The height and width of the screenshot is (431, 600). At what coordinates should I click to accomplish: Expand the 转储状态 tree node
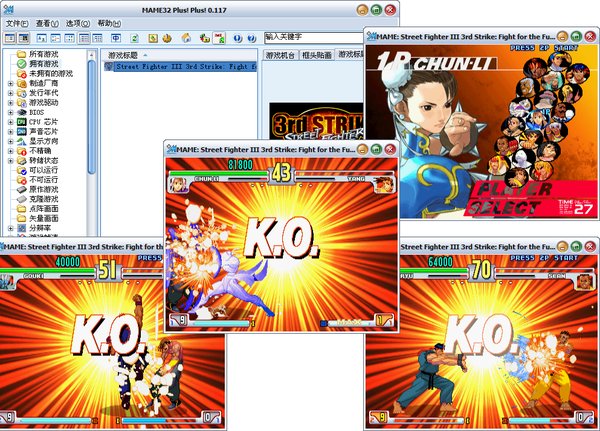click(10, 161)
